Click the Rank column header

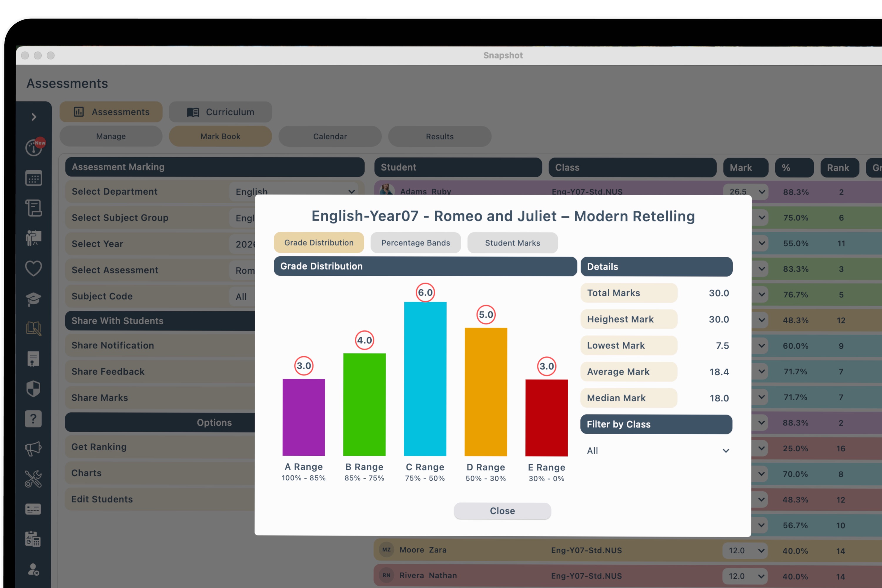840,167
